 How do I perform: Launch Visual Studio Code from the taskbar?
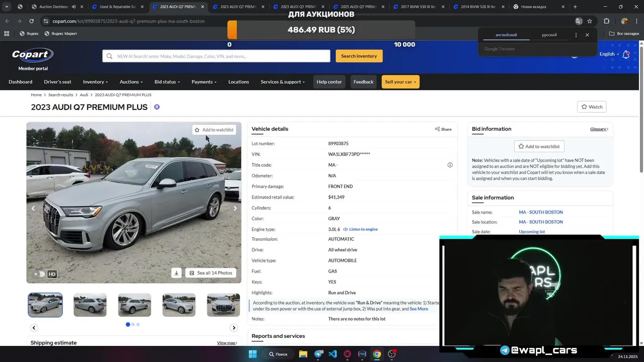(333, 354)
